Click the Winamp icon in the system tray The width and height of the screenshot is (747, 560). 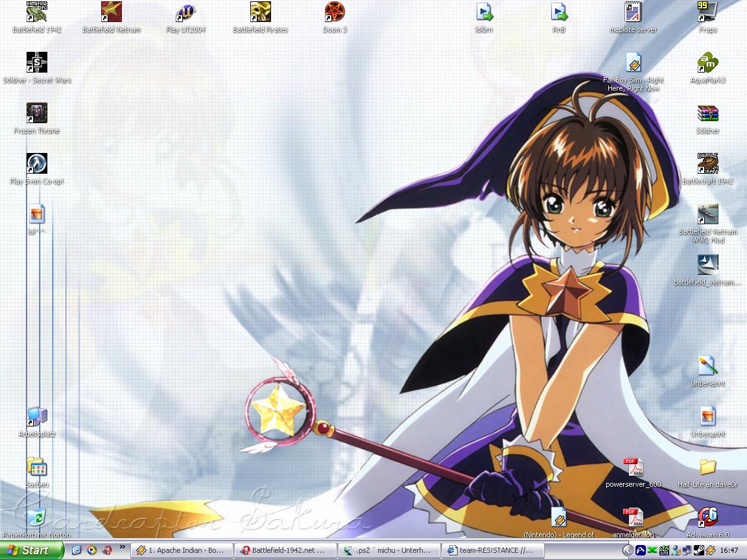[710, 551]
